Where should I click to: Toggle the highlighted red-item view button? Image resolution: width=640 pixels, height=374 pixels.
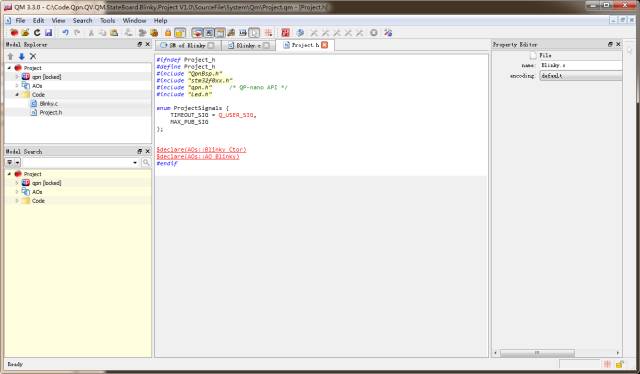click(198, 33)
